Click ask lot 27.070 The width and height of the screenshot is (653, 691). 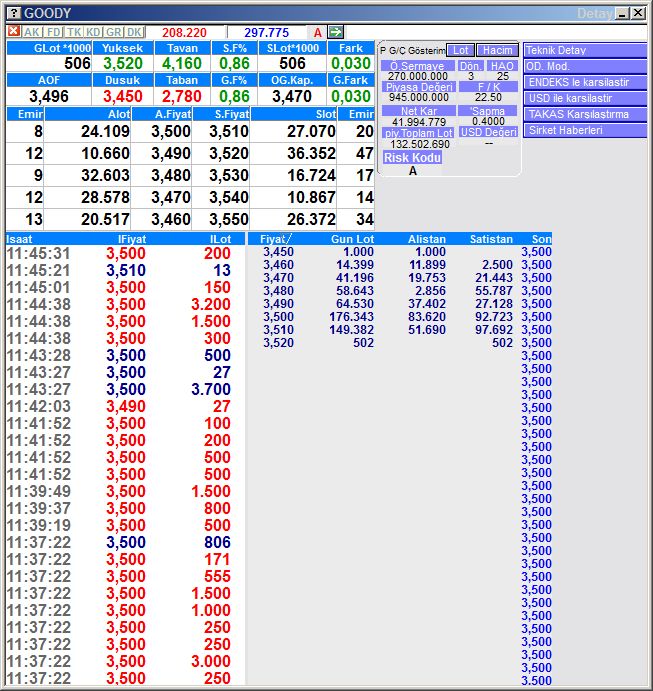[x=311, y=131]
